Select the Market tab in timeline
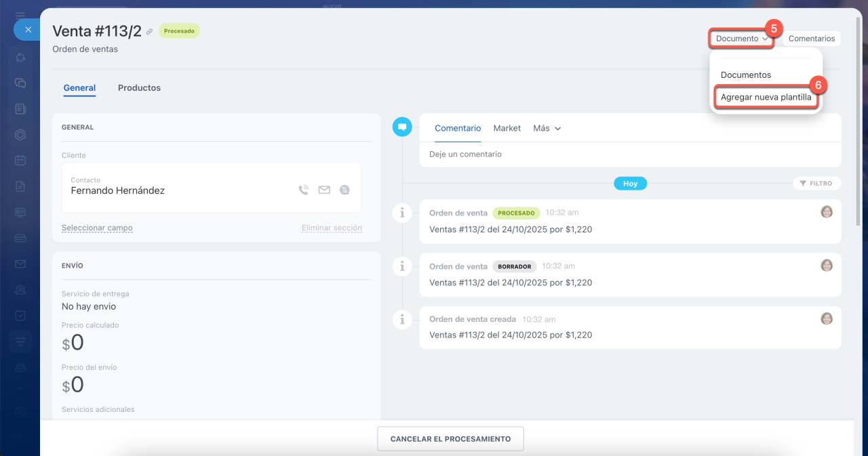Screen dimensions: 868x456 tap(507, 128)
